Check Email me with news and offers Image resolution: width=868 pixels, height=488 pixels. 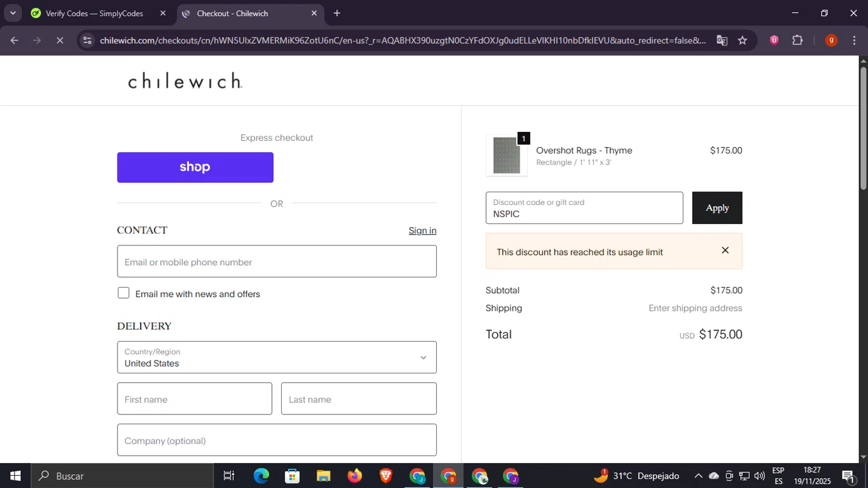pos(123,293)
